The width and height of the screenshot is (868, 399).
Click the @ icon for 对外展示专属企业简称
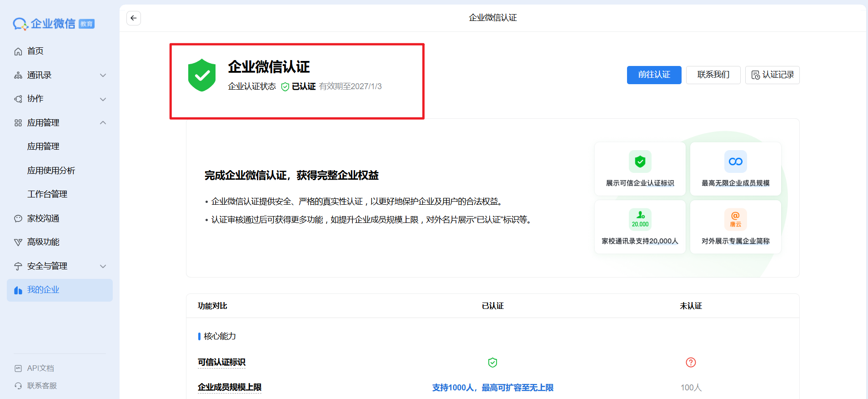pos(736,219)
